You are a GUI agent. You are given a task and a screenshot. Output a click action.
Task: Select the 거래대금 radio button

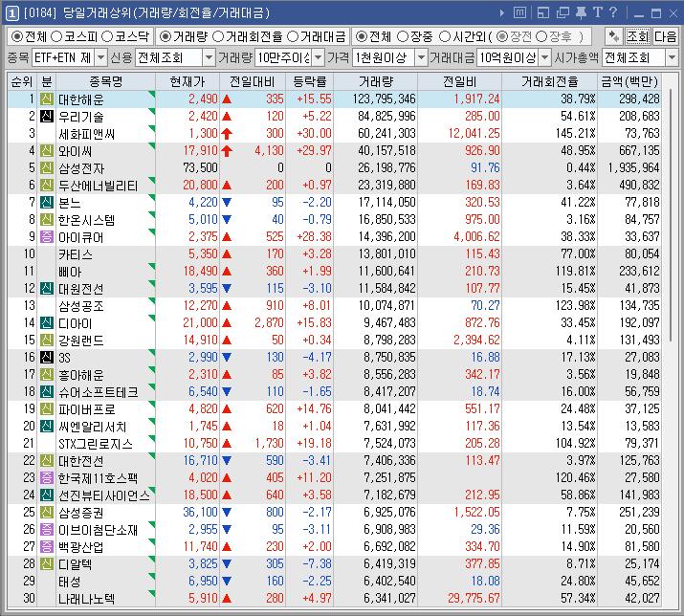tap(293, 36)
